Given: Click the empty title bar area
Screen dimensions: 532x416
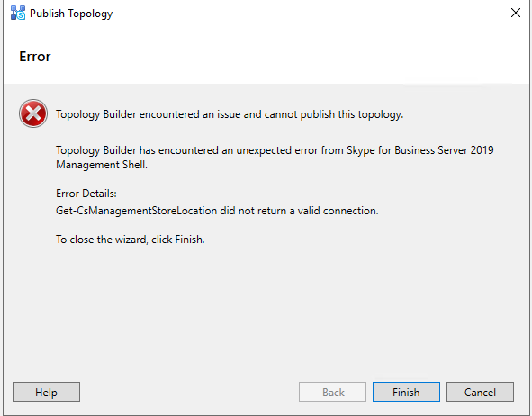Looking at the screenshot, I should [x=305, y=14].
